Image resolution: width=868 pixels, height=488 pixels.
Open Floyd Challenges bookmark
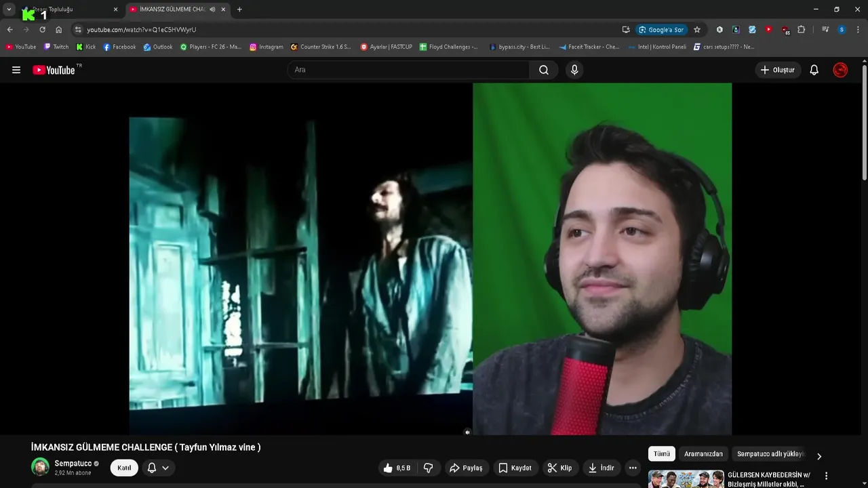pyautogui.click(x=449, y=47)
